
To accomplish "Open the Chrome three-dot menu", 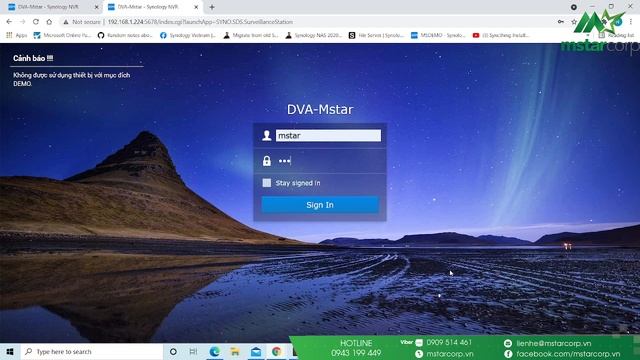I will click(x=631, y=22).
